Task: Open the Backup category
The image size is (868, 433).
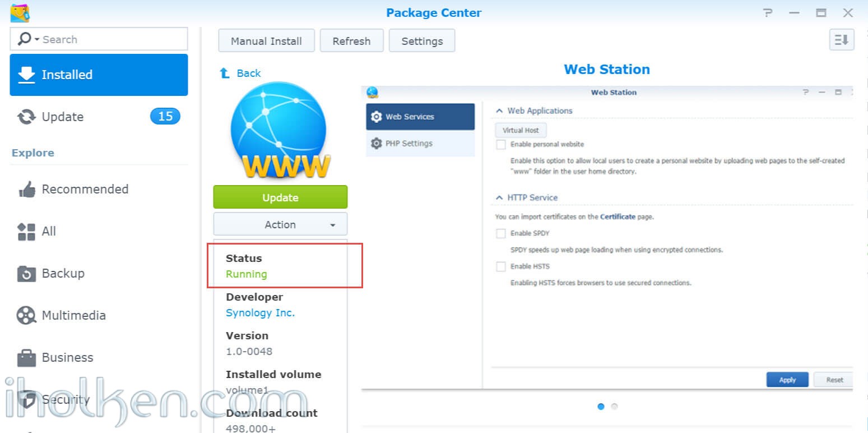Action: click(x=99, y=273)
